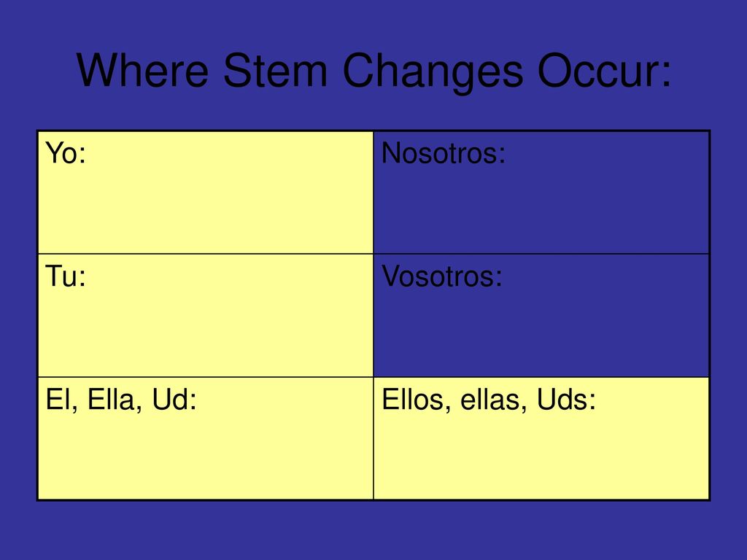
Task: Click empty area in El, Ella, Ud cell
Action: pos(205,457)
